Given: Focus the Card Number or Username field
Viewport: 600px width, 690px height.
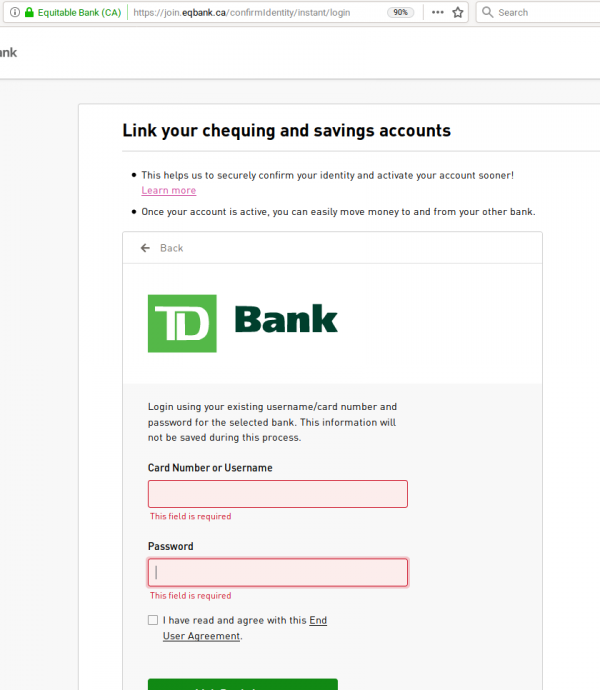Looking at the screenshot, I should 278,494.
